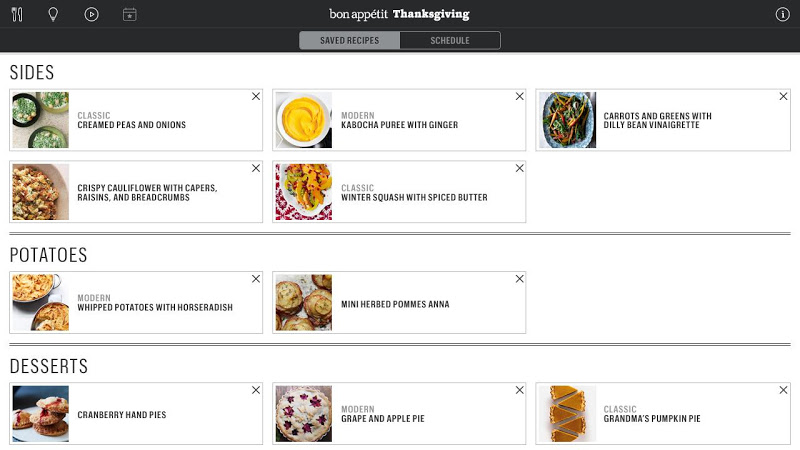Screen dimensions: 800x450
Task: Switch to the Schedule tab
Action: [450, 41]
